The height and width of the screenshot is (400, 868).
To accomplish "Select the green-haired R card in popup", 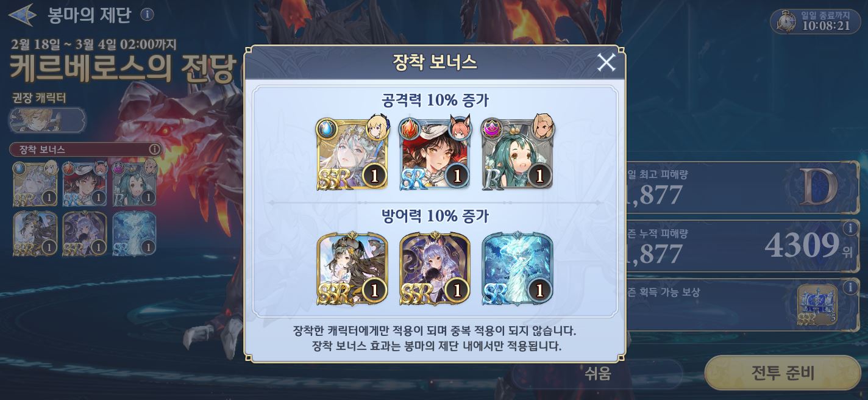I will click(x=517, y=153).
